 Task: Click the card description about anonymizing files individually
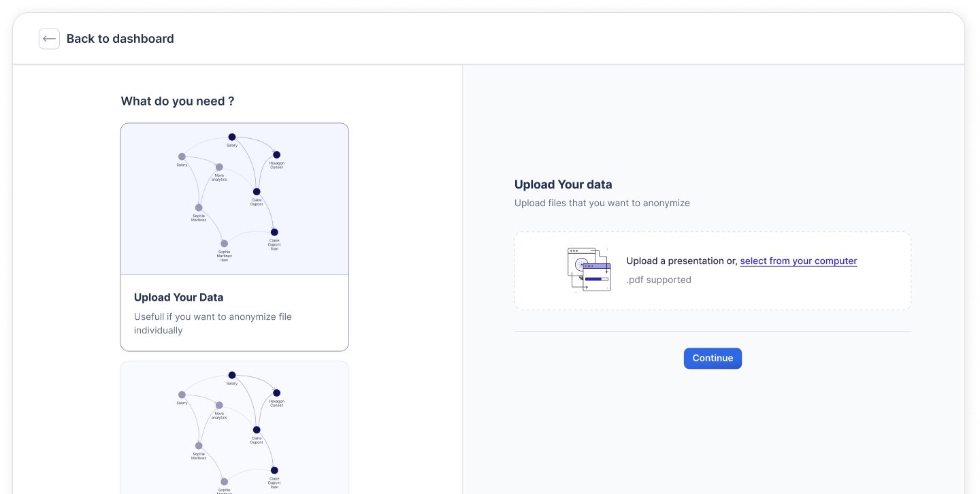212,323
